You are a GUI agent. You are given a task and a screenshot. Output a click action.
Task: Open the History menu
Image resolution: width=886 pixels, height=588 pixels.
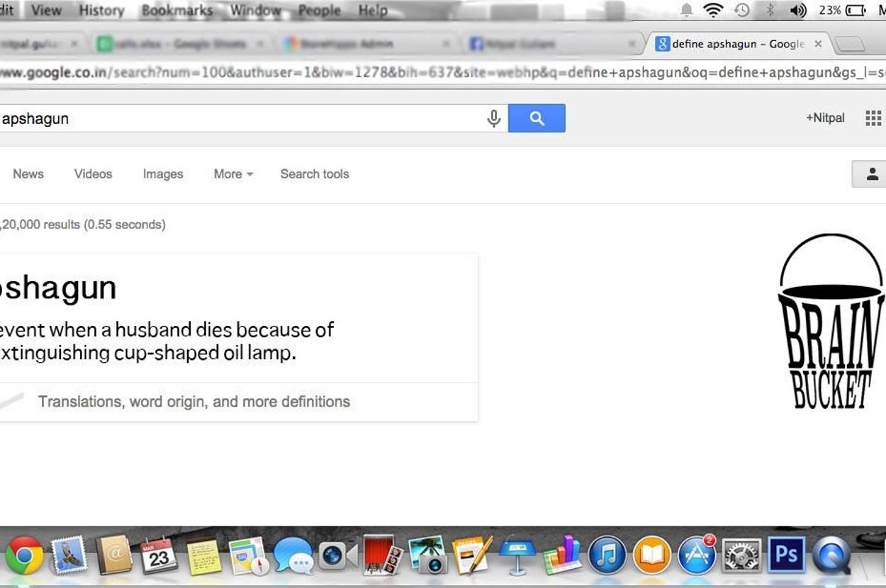(x=101, y=11)
